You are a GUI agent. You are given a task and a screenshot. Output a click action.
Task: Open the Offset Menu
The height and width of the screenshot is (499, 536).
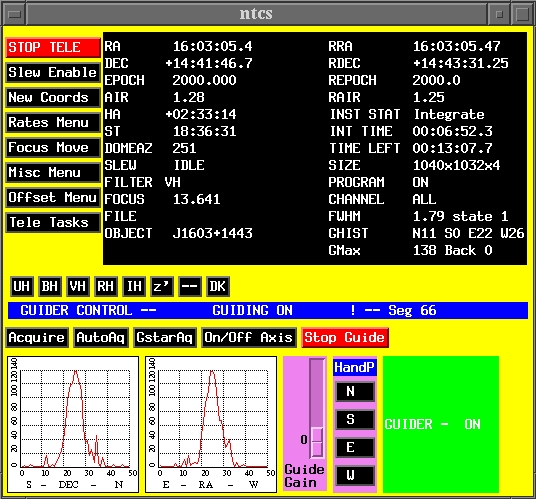[x=53, y=198]
